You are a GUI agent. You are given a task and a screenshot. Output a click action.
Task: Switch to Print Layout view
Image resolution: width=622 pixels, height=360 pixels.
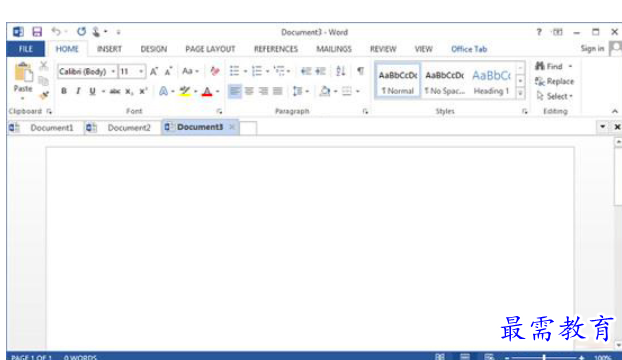point(465,356)
